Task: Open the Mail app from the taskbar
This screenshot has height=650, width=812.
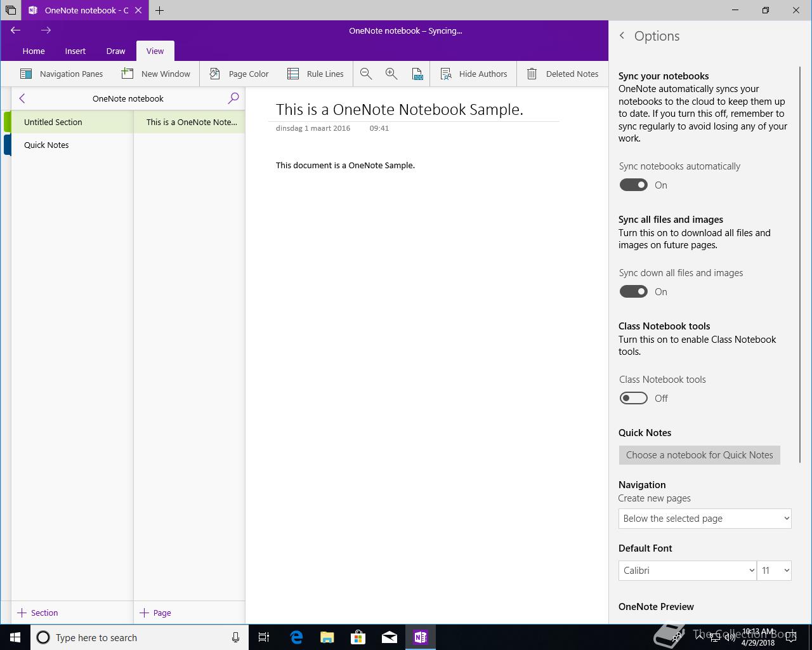Action: (390, 637)
